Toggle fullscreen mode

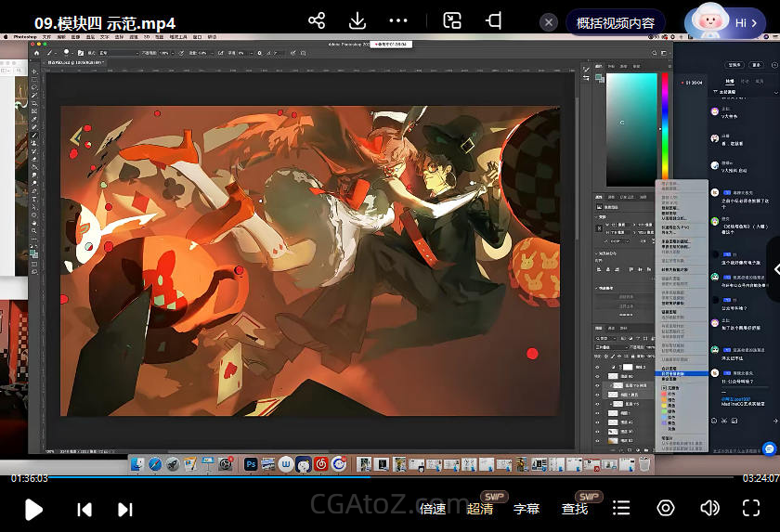click(x=751, y=508)
